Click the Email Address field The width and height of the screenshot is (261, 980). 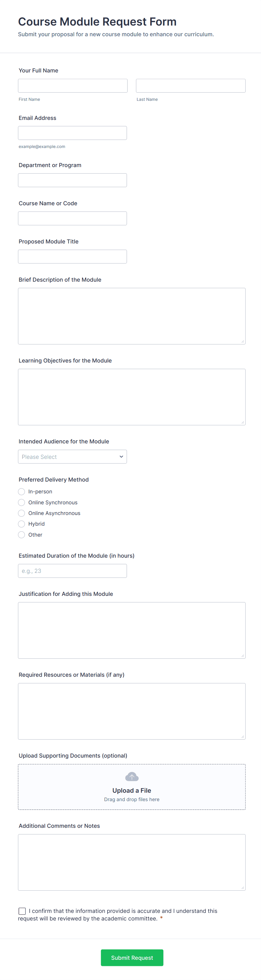(x=72, y=133)
